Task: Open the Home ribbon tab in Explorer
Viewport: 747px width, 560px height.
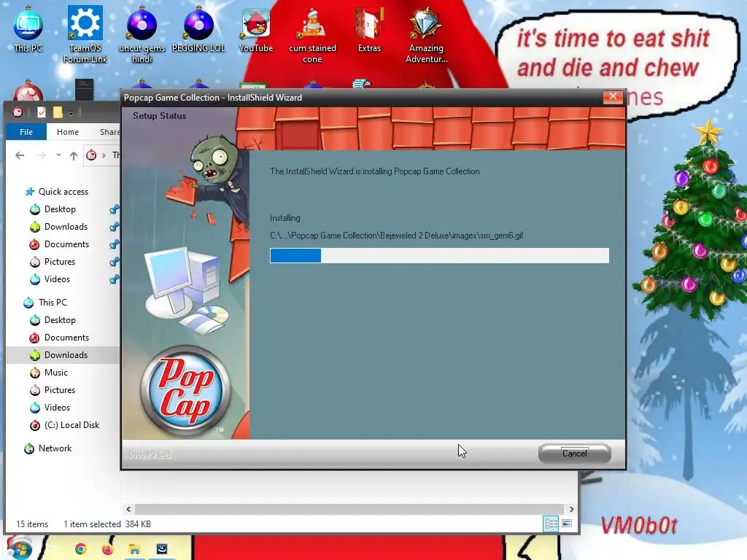Action: 68,132
